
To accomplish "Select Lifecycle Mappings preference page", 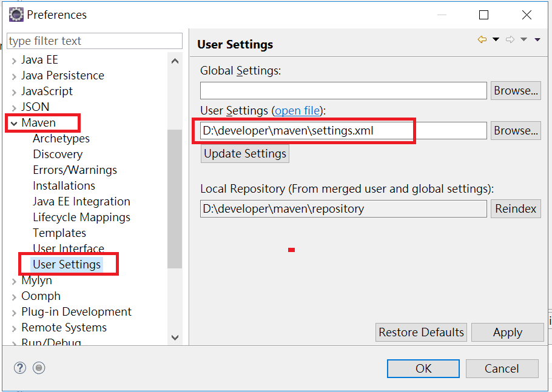I will click(x=82, y=218).
